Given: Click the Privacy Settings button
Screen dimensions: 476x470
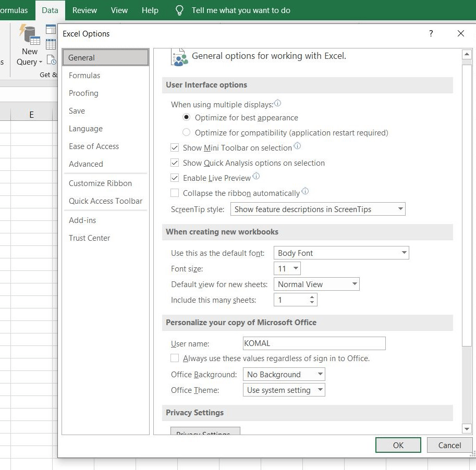Looking at the screenshot, I should coord(205,432).
